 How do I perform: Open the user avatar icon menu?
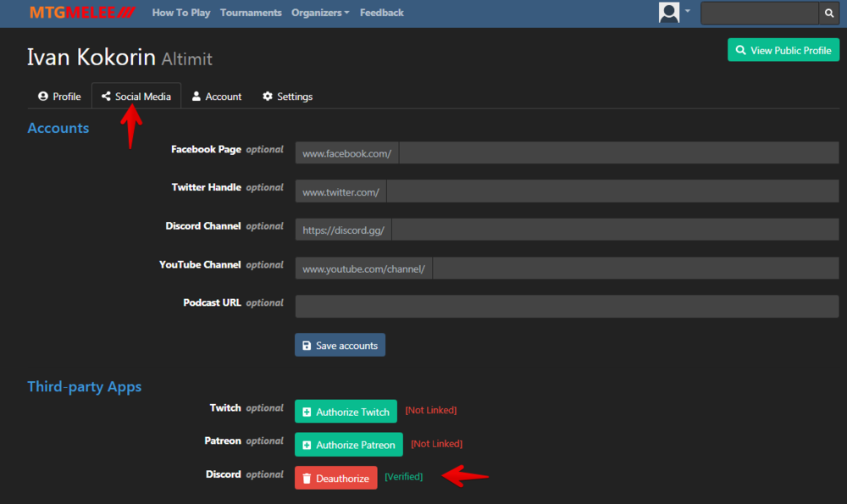click(x=669, y=13)
